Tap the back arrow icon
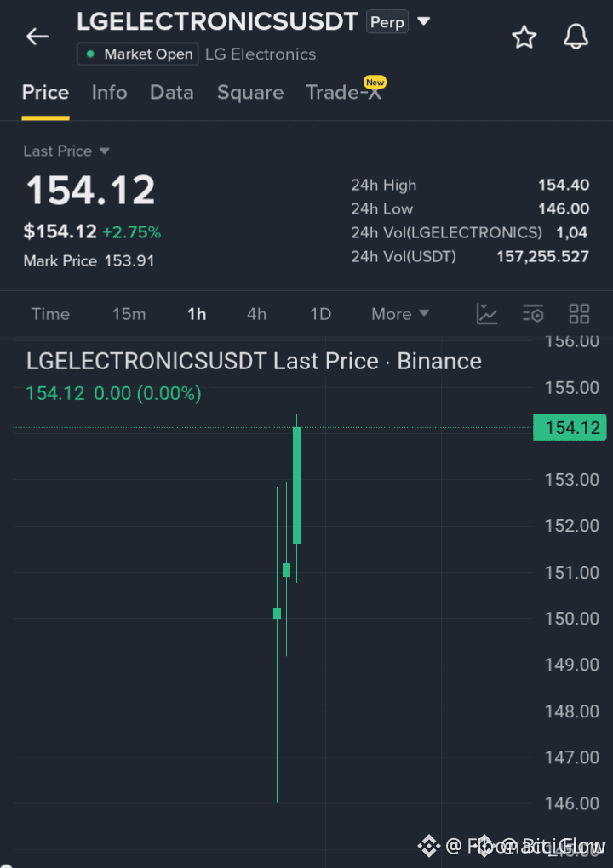 click(x=37, y=37)
